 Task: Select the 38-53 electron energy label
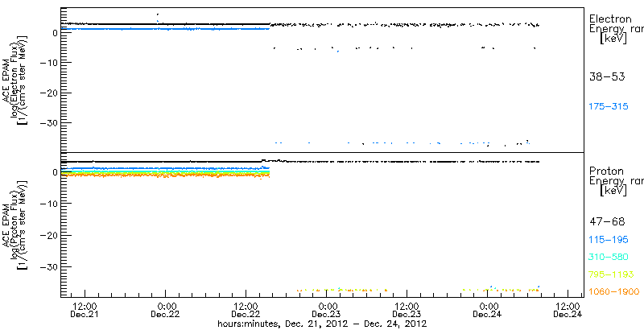(607, 76)
